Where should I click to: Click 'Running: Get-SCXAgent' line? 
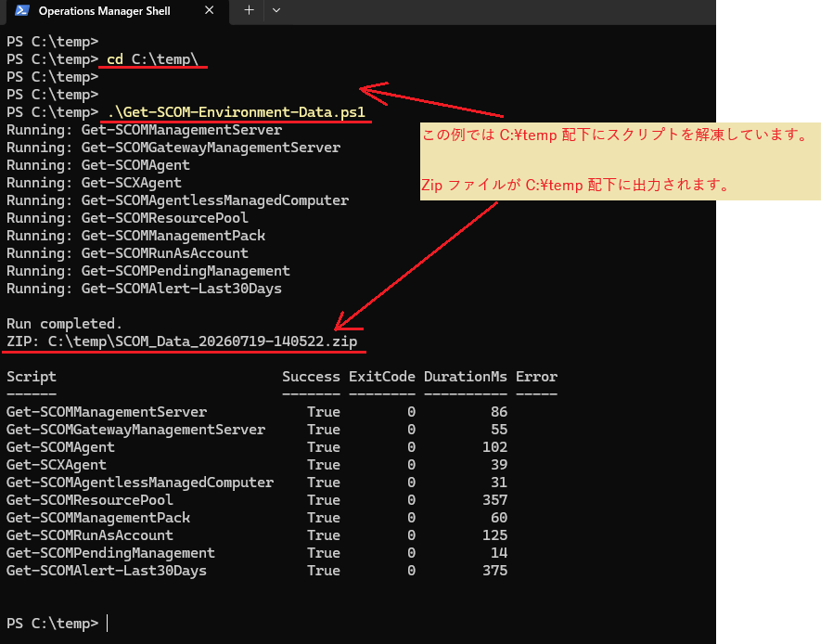click(x=94, y=182)
